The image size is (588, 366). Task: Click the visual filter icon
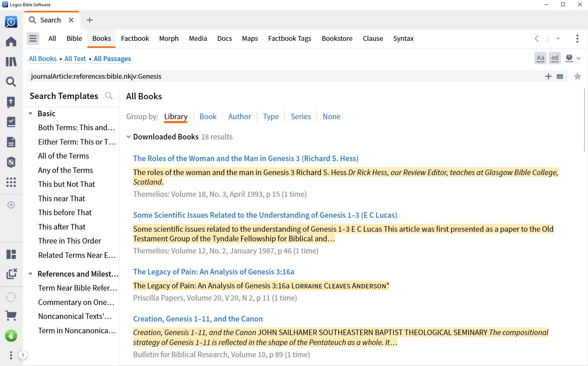[569, 58]
